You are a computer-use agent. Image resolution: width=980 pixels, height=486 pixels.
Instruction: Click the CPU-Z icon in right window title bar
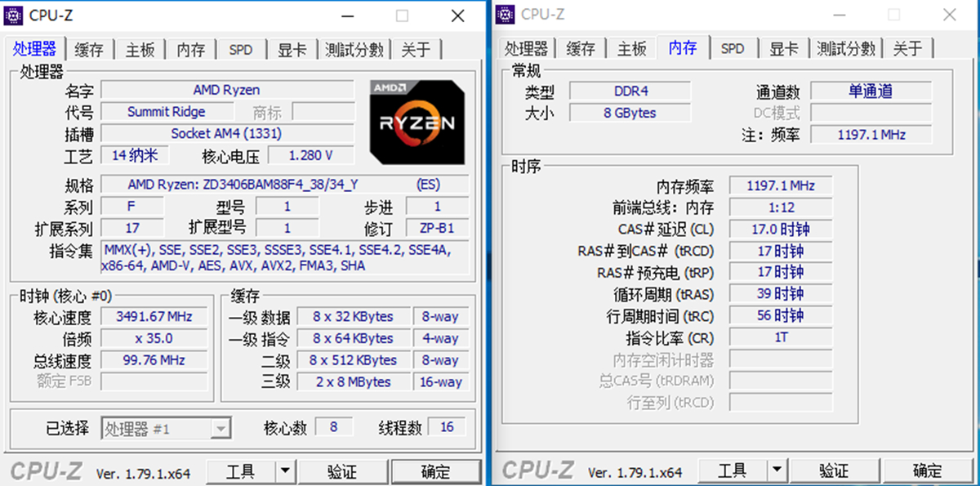pyautogui.click(x=506, y=15)
